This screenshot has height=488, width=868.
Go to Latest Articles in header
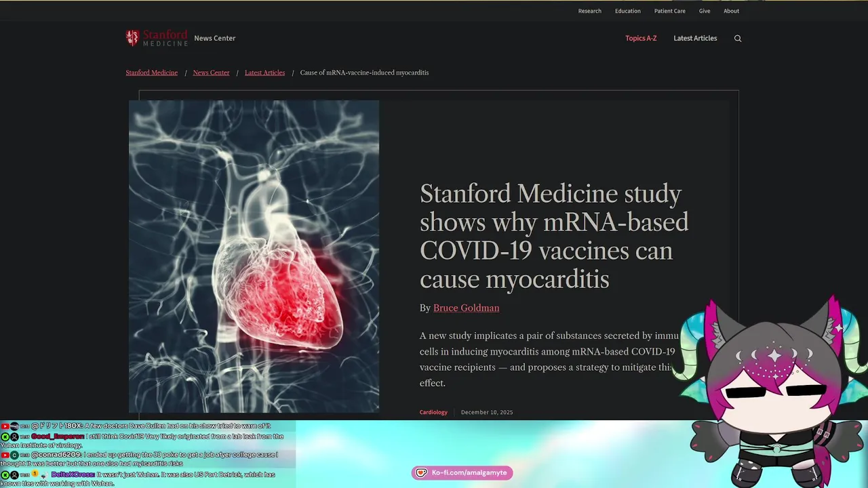coord(695,38)
